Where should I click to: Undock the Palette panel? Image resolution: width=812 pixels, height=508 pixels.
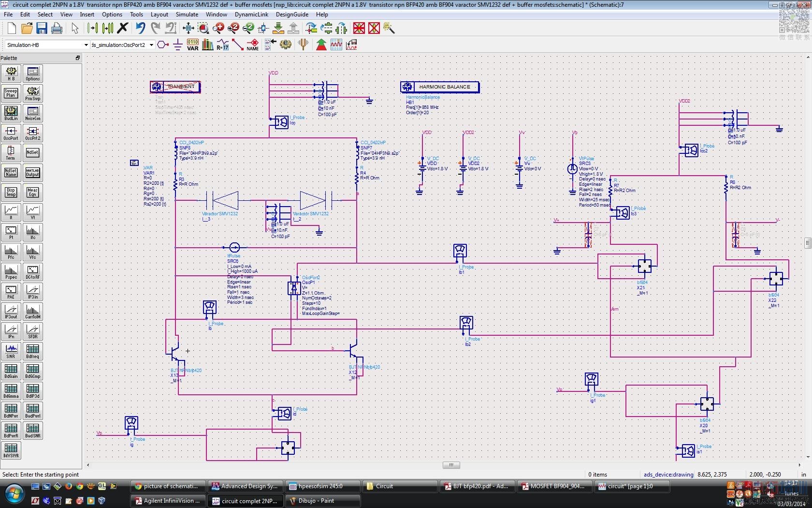point(77,58)
